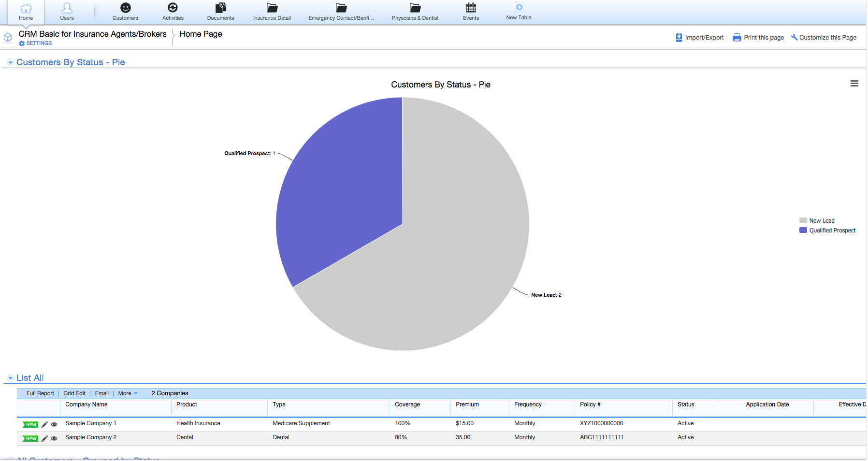Open the Customers smiley icon
868x461 pixels.
click(x=125, y=8)
